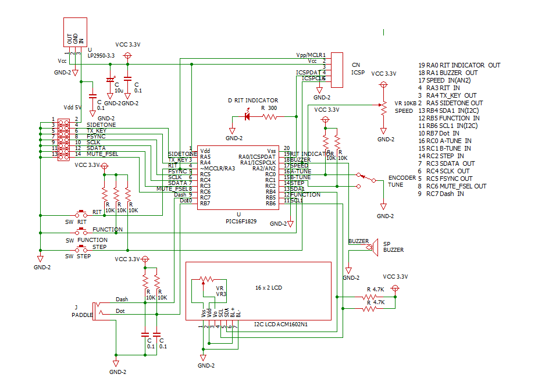
Task: Click the '11 RB6 SCL1 IN(I2C)' line
Action: pyautogui.click(x=448, y=126)
